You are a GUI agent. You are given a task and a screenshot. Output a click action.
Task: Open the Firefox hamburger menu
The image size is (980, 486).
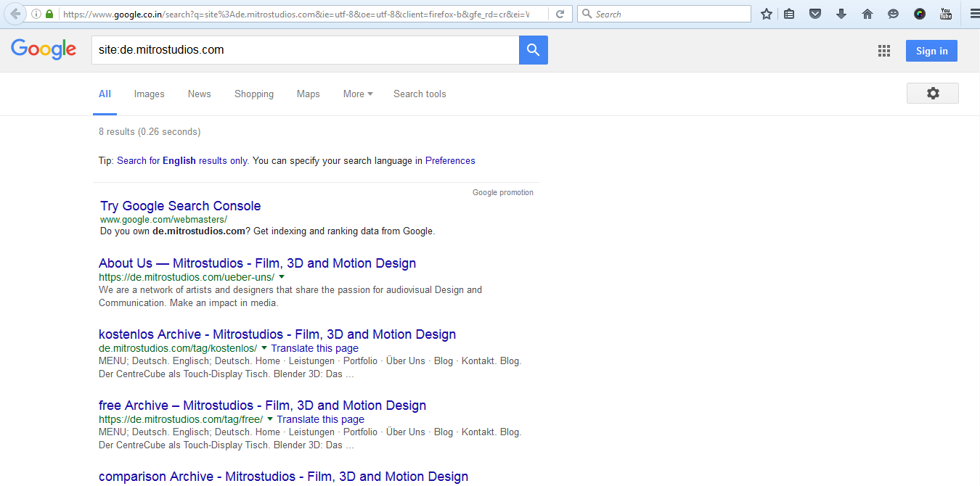pyautogui.click(x=973, y=14)
